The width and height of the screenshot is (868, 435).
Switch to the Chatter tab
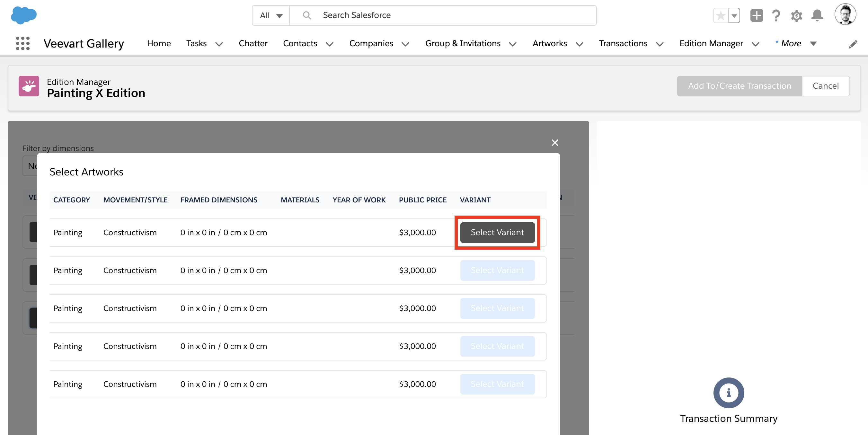click(x=253, y=43)
